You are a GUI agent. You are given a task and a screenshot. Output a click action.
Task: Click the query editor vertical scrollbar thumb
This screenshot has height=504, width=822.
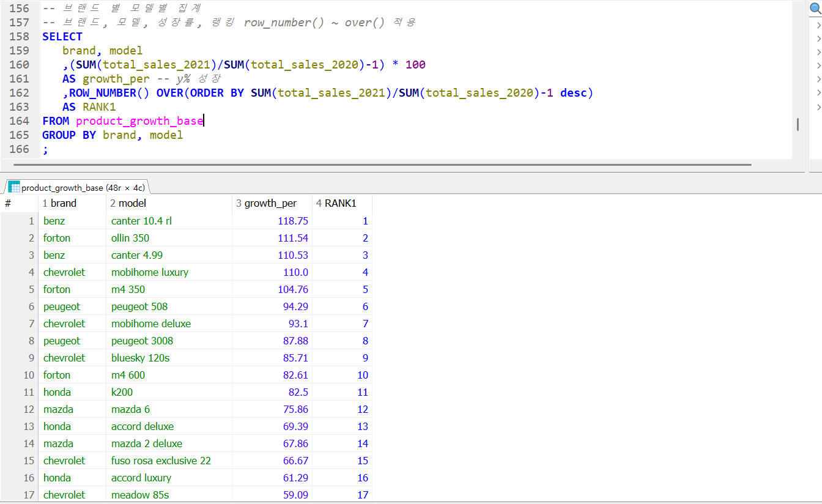click(798, 124)
